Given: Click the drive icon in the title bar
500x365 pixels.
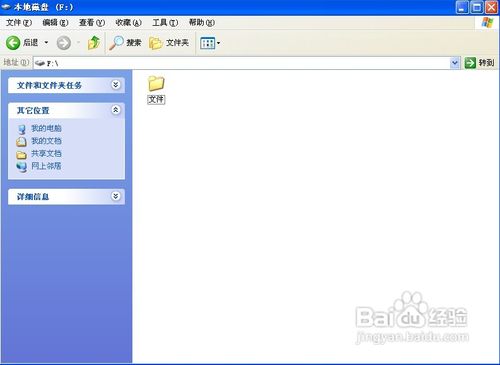Looking at the screenshot, I should 6,7.
